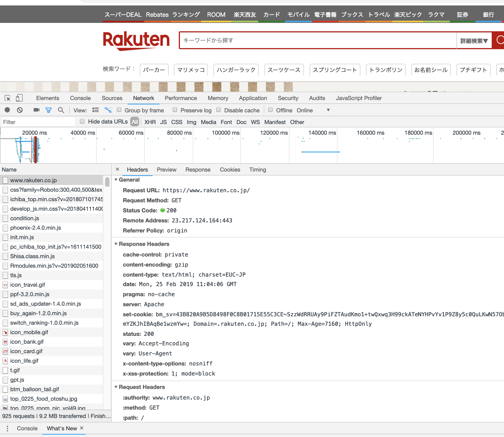
Task: Open network search magnifier icon
Action: 61,110
